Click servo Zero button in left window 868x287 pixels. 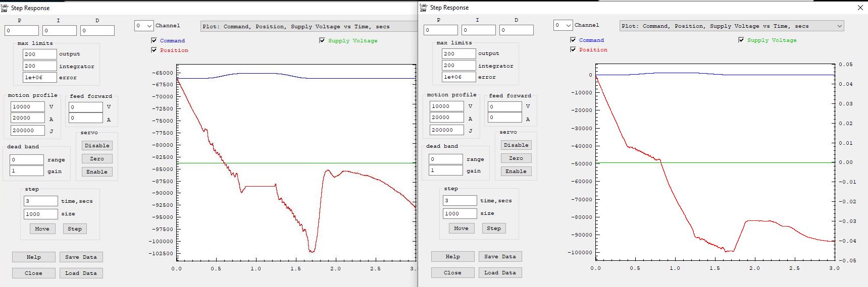pyautogui.click(x=97, y=159)
